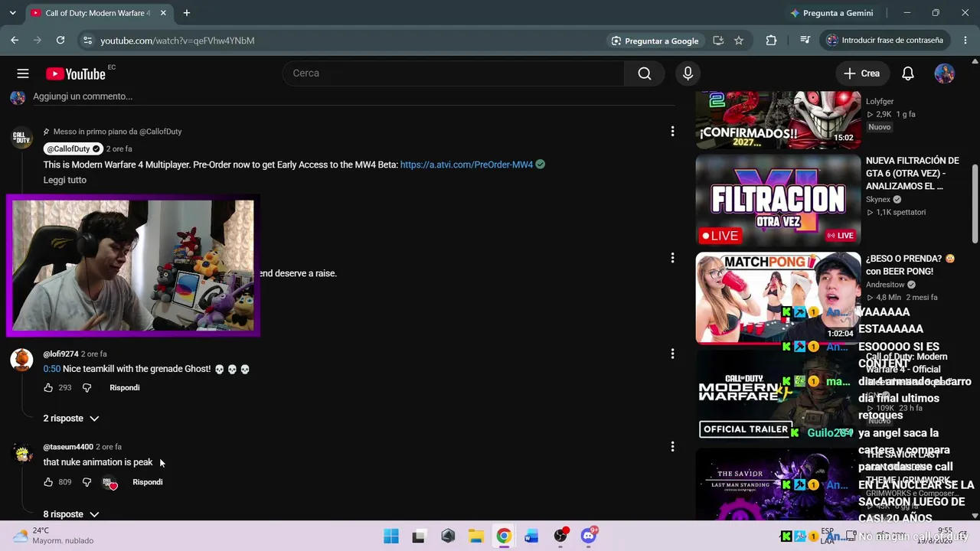Expand pinned comment with Leggi tutto
The width and height of the screenshot is (980, 551).
point(65,180)
